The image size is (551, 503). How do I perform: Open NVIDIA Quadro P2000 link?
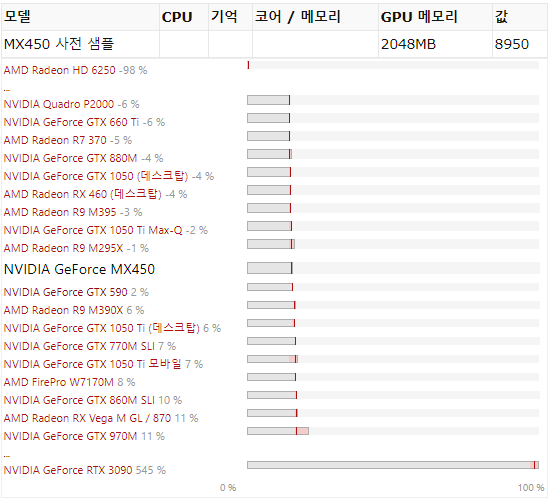pyautogui.click(x=59, y=104)
